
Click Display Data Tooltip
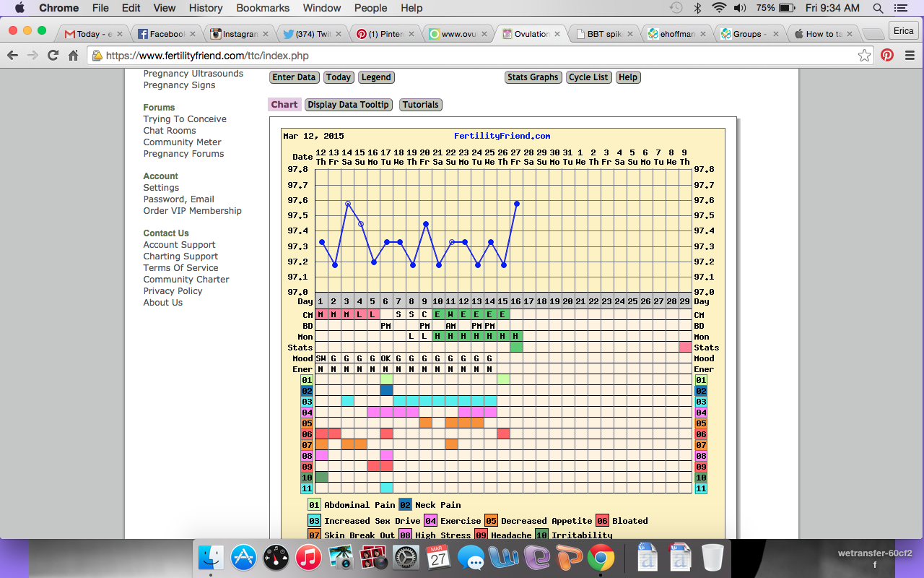(348, 105)
